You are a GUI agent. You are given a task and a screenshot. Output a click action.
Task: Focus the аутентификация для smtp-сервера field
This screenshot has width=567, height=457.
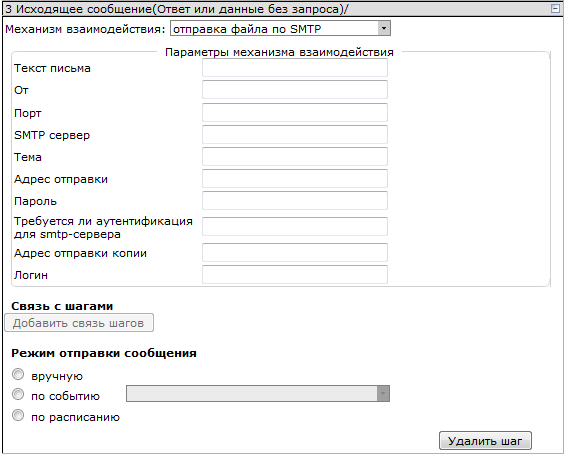pyautogui.click(x=295, y=227)
